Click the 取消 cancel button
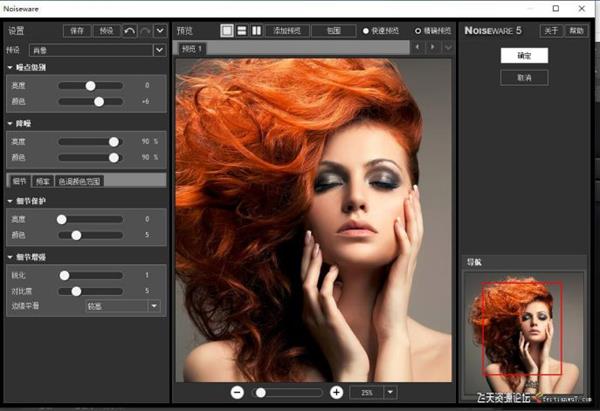The width and height of the screenshot is (600, 411). (x=524, y=77)
